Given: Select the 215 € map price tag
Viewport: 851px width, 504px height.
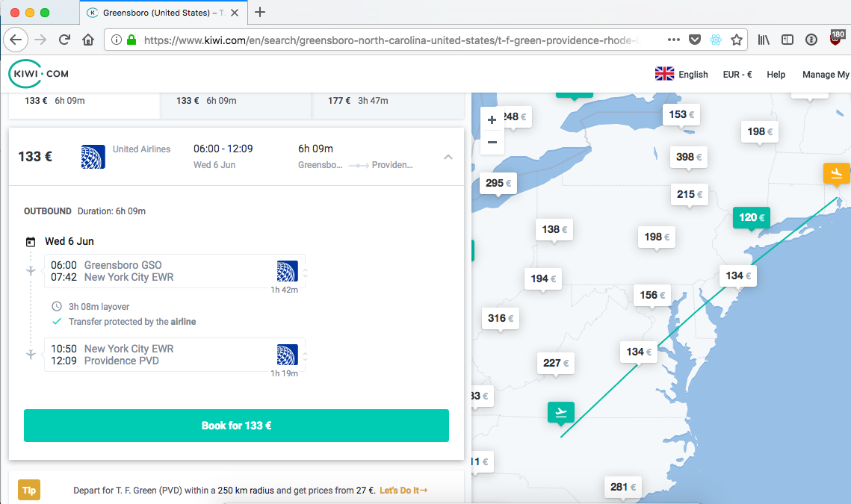Looking at the screenshot, I should pos(690,194).
